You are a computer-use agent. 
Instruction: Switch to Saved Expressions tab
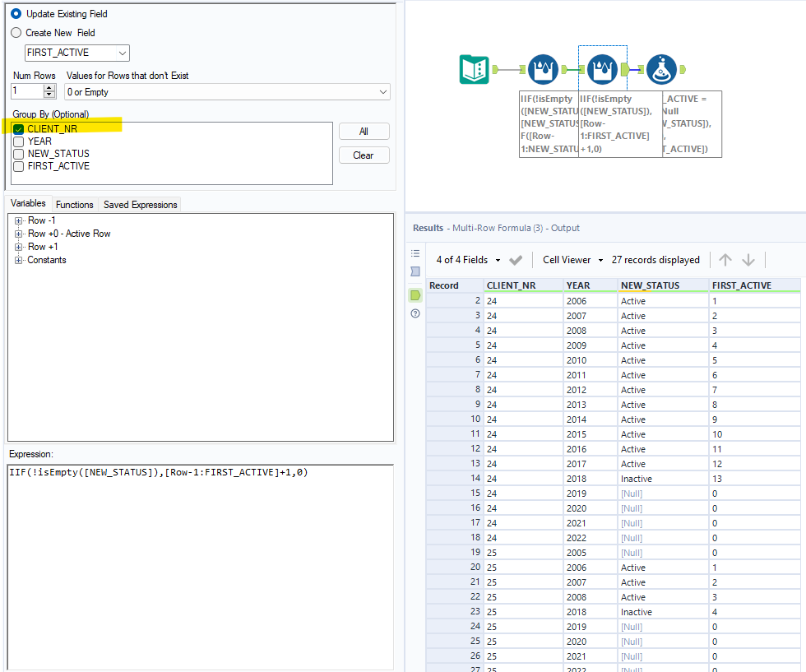pos(141,205)
